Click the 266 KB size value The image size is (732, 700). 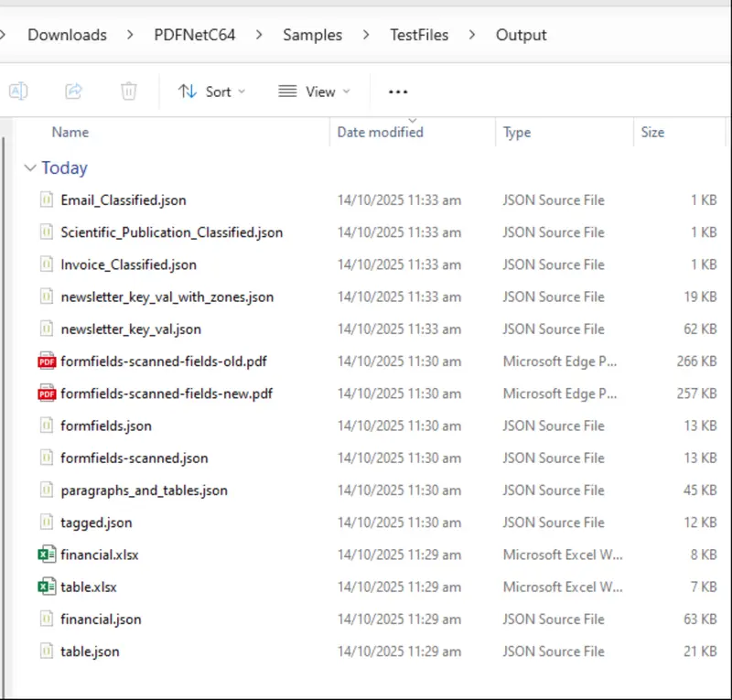[696, 361]
